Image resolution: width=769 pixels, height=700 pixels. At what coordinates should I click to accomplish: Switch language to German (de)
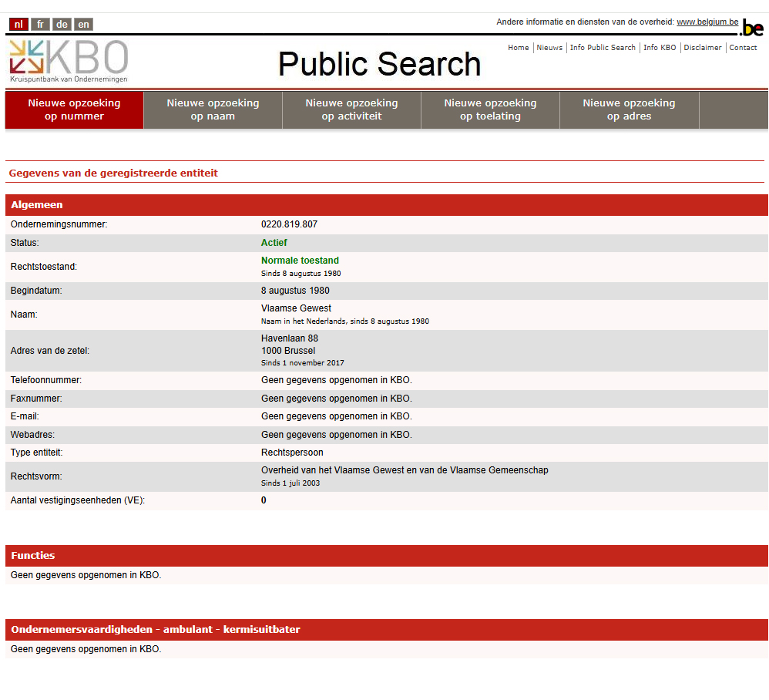(62, 25)
